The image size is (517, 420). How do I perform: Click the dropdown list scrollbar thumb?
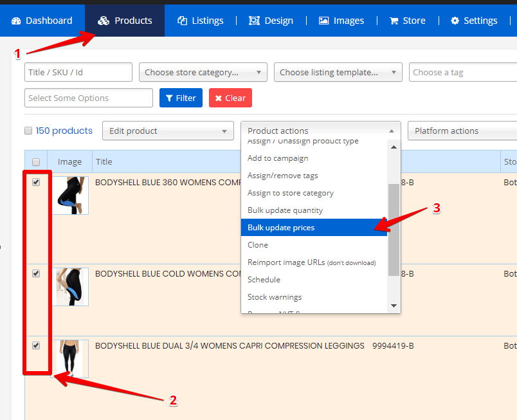(394, 230)
